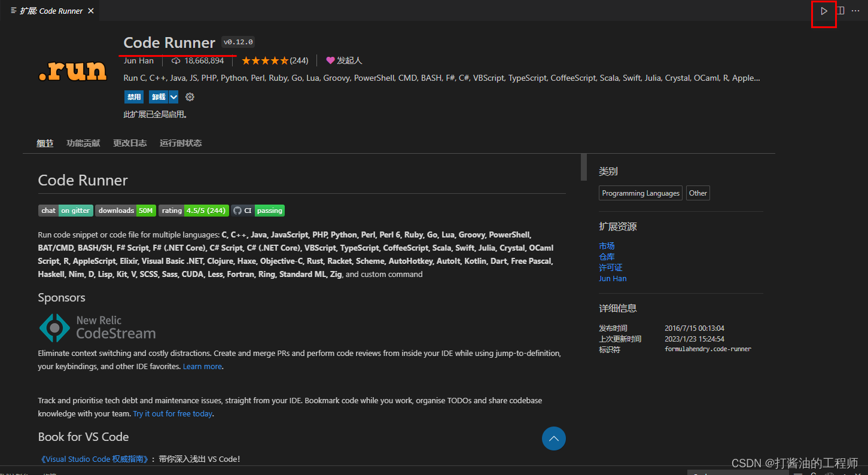Viewport: 868px width, 475px height.
Task: Open the manage gear icon beside 卸载
Action: point(190,97)
